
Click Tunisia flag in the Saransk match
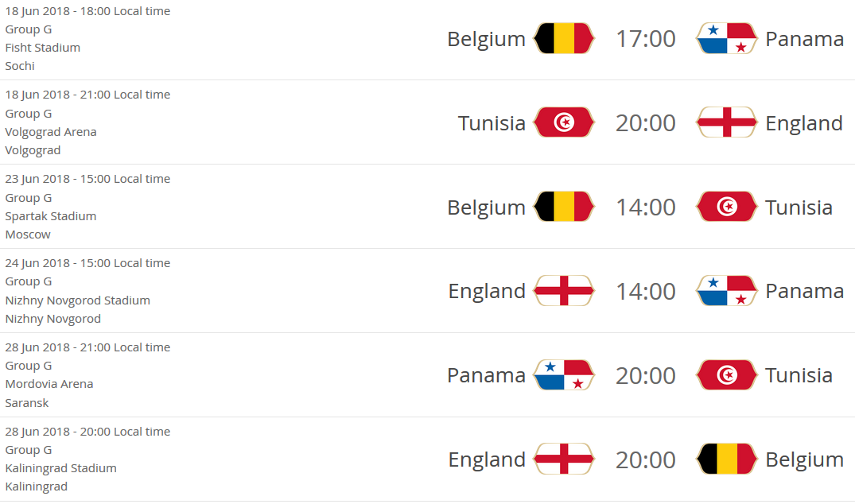coord(727,375)
